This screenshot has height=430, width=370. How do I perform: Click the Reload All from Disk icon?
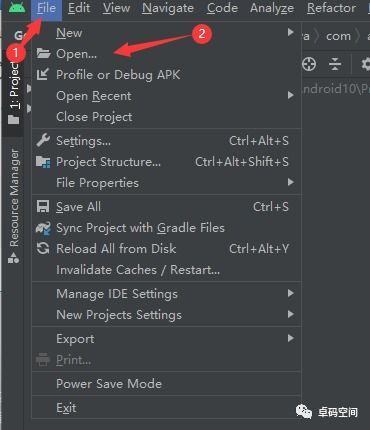(x=43, y=249)
